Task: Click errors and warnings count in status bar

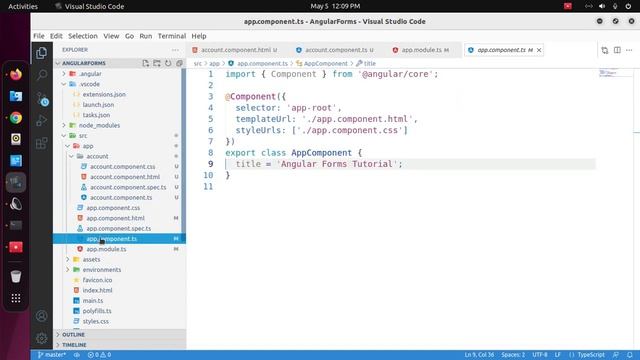Action: coord(99,355)
